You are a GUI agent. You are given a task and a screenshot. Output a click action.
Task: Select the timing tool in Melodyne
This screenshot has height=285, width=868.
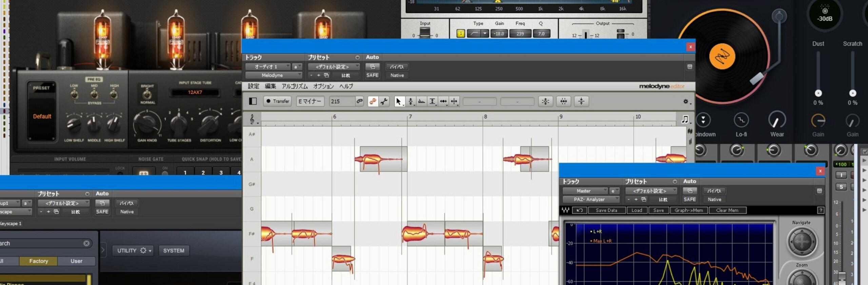pyautogui.click(x=443, y=101)
